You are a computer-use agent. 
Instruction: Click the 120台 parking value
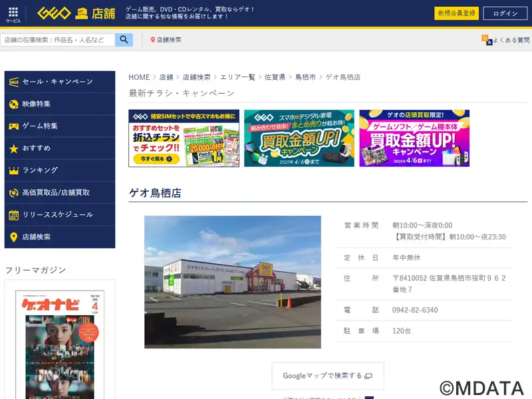(x=402, y=331)
